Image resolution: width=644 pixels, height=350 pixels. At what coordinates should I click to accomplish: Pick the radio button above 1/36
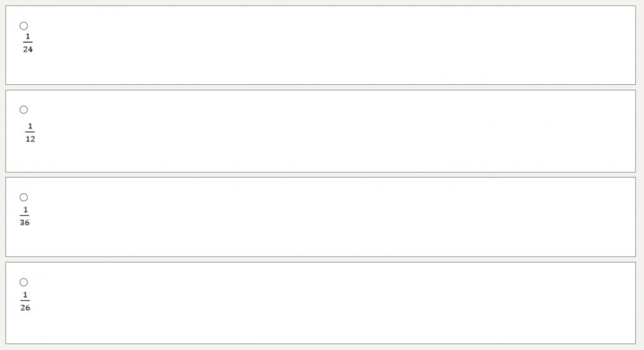pyautogui.click(x=24, y=198)
